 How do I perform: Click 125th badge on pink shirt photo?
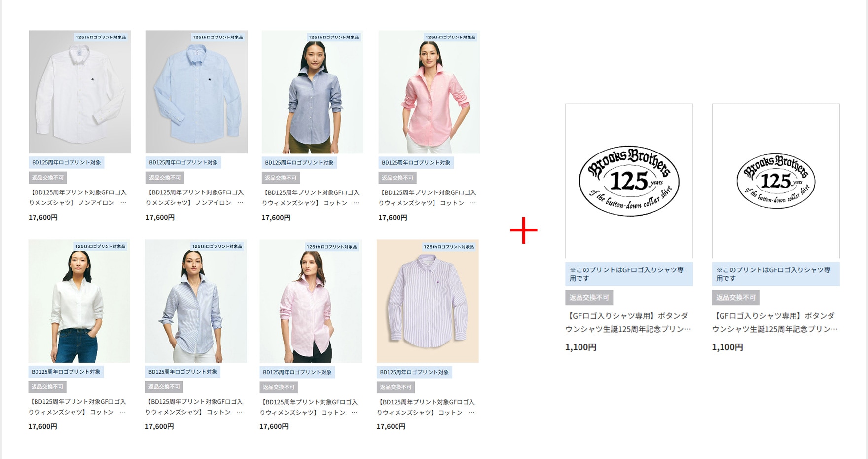451,37
